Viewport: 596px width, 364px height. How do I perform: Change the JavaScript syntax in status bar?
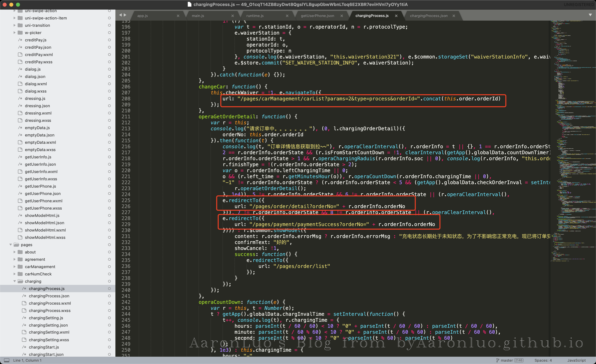576,360
